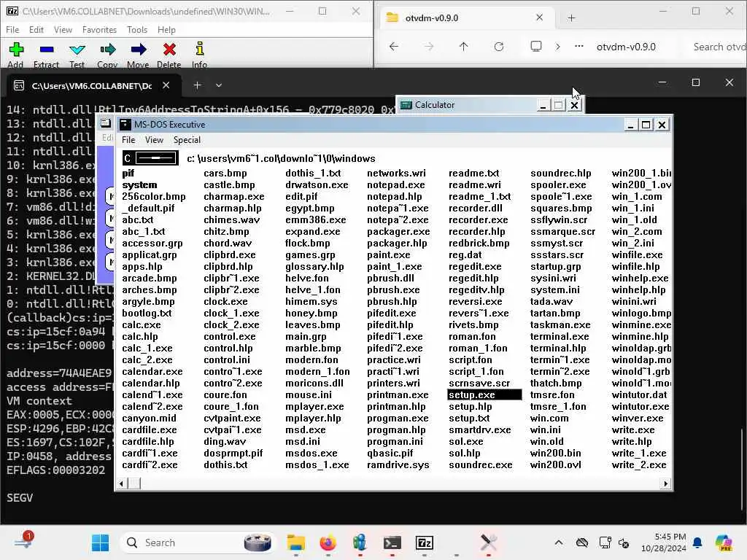Image resolution: width=747 pixels, height=560 pixels.
Task: Select write.exe in the file list
Action: [x=632, y=430]
